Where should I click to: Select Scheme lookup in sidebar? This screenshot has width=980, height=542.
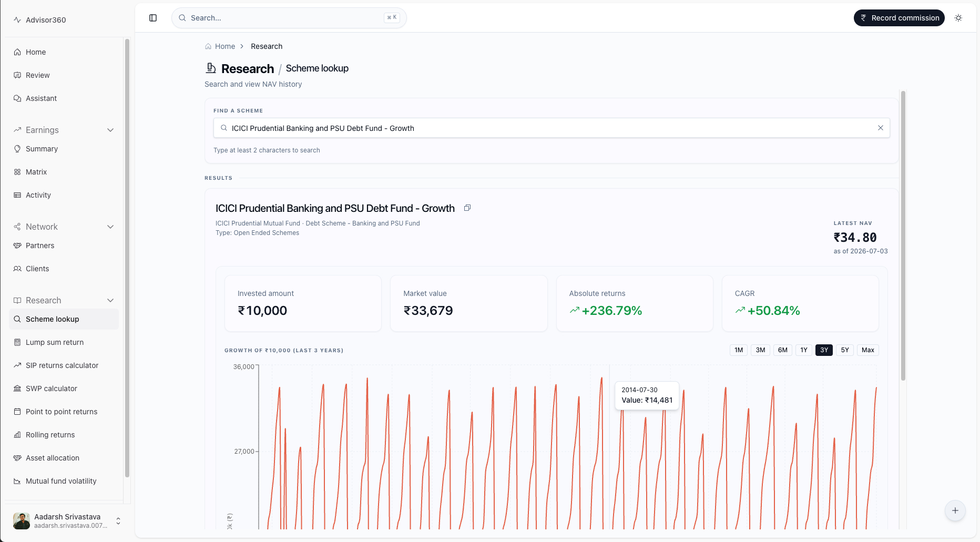[x=64, y=319]
